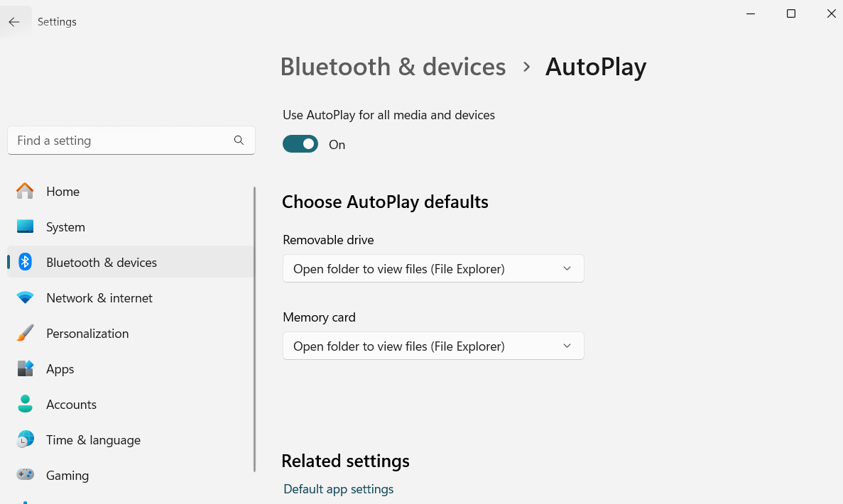
Task: Select the Bluetooth icon in sidebar
Action: point(25,262)
